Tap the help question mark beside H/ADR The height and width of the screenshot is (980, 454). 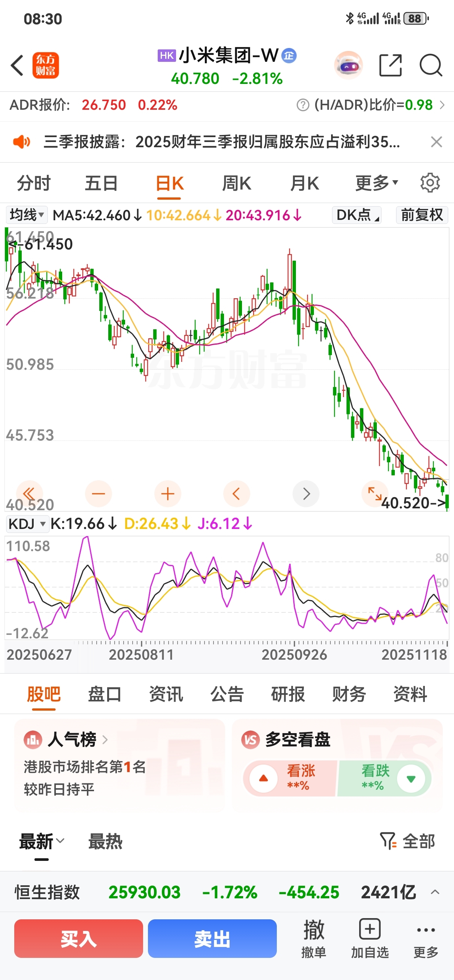point(303,105)
